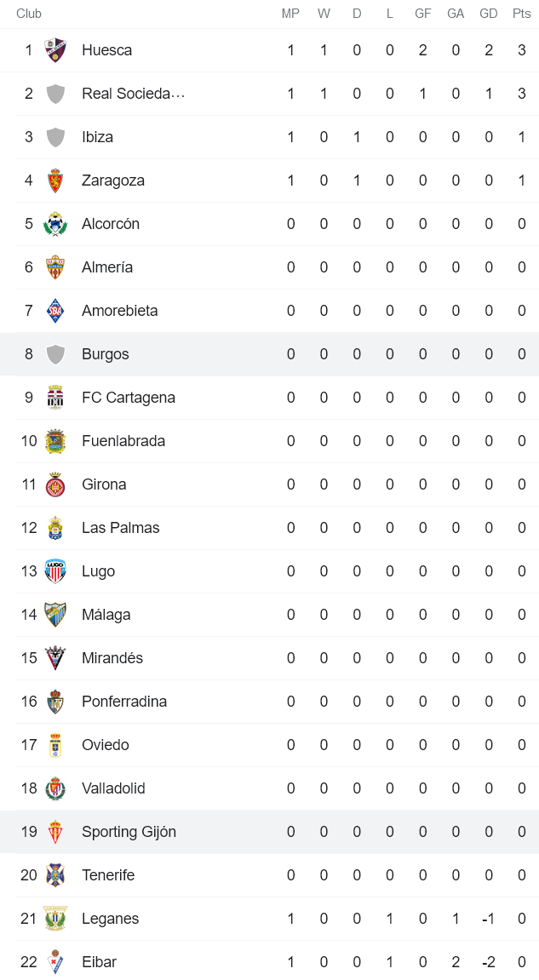
Task: Sort the table by Pts column
Action: click(521, 14)
